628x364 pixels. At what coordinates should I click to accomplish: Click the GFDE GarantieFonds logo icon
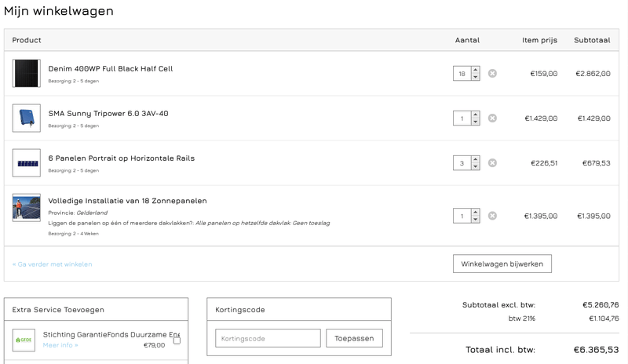click(24, 340)
